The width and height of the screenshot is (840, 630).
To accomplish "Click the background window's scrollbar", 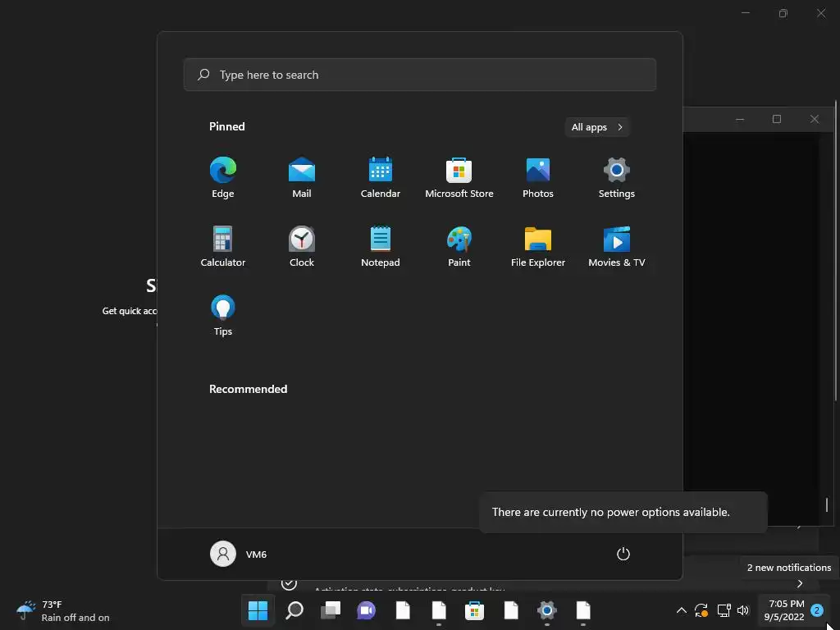I will pyautogui.click(x=835, y=249).
